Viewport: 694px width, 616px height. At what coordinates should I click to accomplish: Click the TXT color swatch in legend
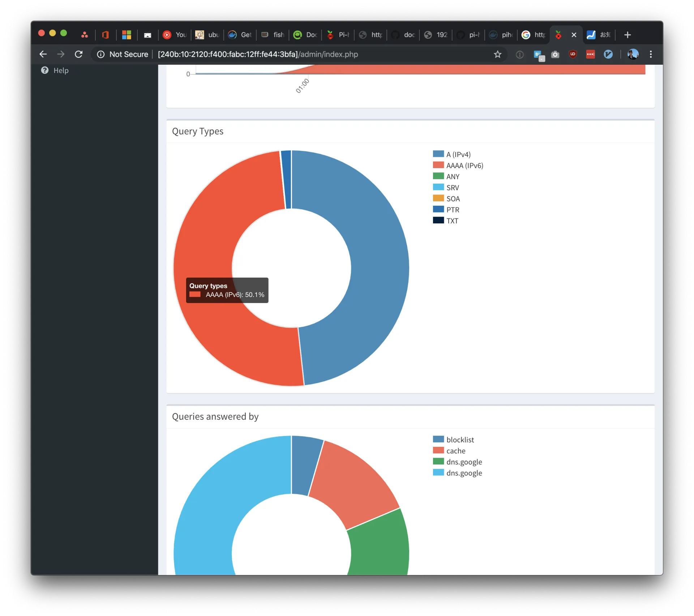(x=438, y=220)
